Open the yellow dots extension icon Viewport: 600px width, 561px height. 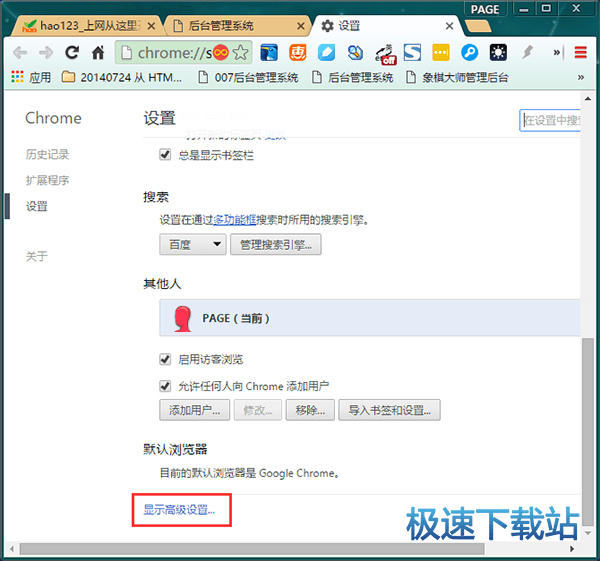pyautogui.click(x=441, y=52)
